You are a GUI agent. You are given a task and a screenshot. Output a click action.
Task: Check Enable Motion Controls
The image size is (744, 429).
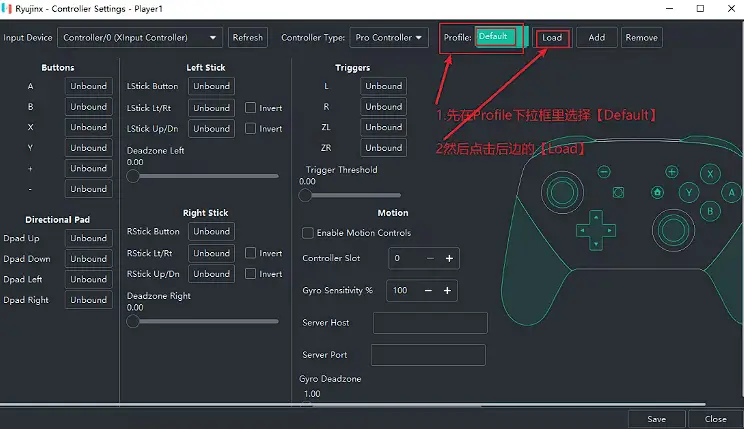pos(308,233)
